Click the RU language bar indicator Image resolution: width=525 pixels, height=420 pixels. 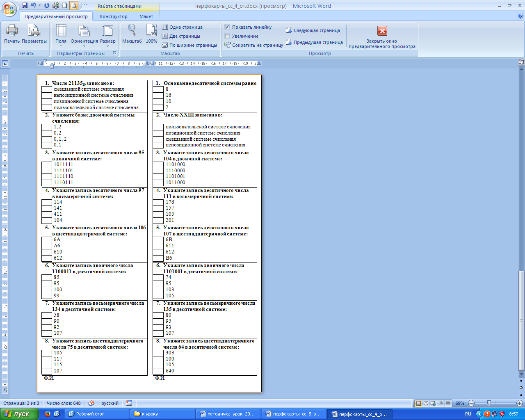click(x=468, y=414)
